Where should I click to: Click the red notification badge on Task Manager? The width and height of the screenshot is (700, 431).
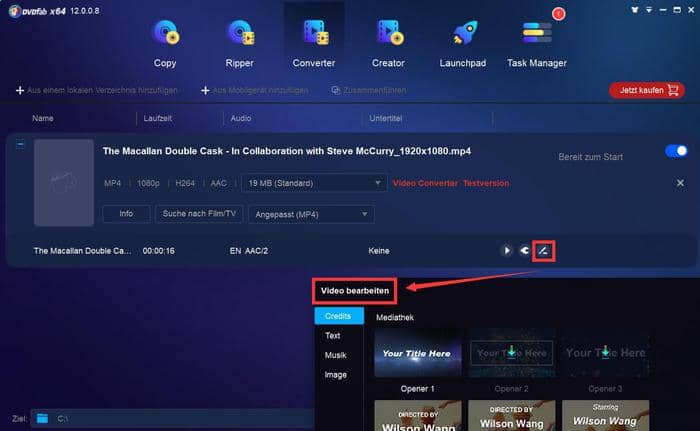tap(558, 14)
